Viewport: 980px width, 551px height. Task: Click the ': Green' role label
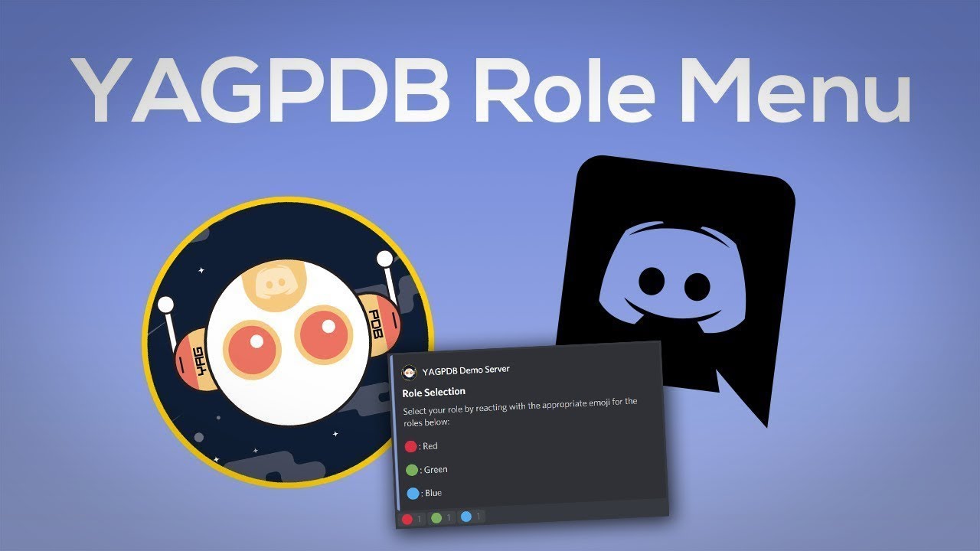(x=434, y=469)
